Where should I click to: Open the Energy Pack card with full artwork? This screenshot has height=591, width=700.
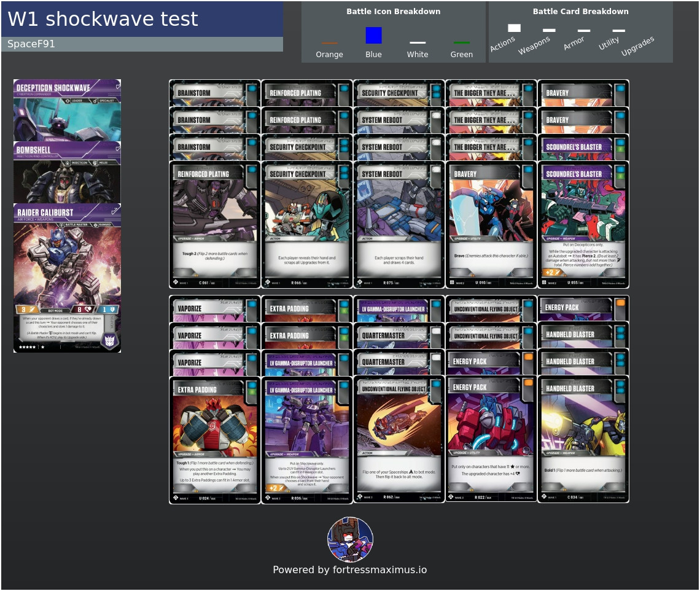click(491, 439)
